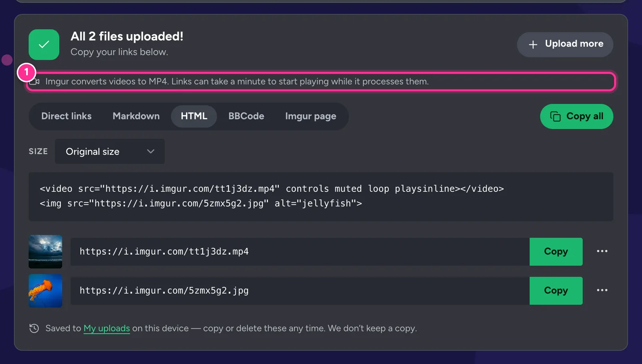The height and width of the screenshot is (364, 642).
Task: Click the https://i.imgur.com/5zmx5g2.jpg URL field
Action: coord(300,291)
